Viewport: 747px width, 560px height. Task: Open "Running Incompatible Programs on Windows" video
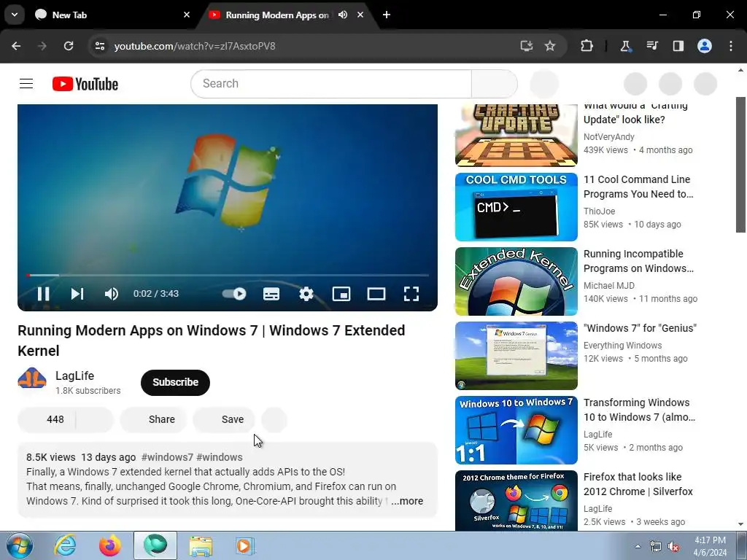tap(638, 261)
